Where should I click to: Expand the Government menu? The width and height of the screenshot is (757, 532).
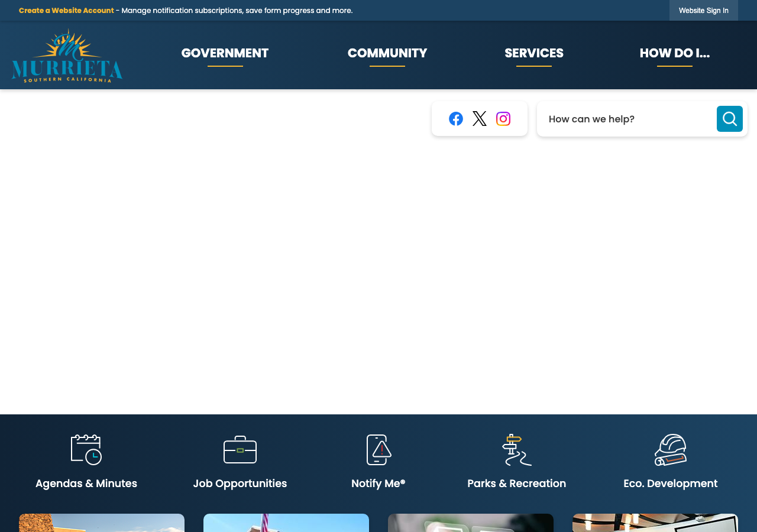[225, 53]
